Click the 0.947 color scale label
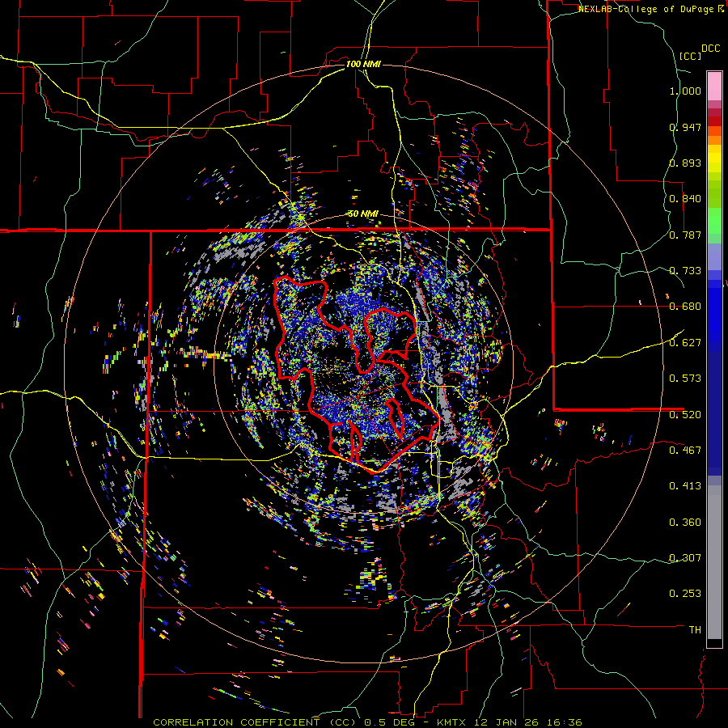728x728 pixels. click(685, 127)
